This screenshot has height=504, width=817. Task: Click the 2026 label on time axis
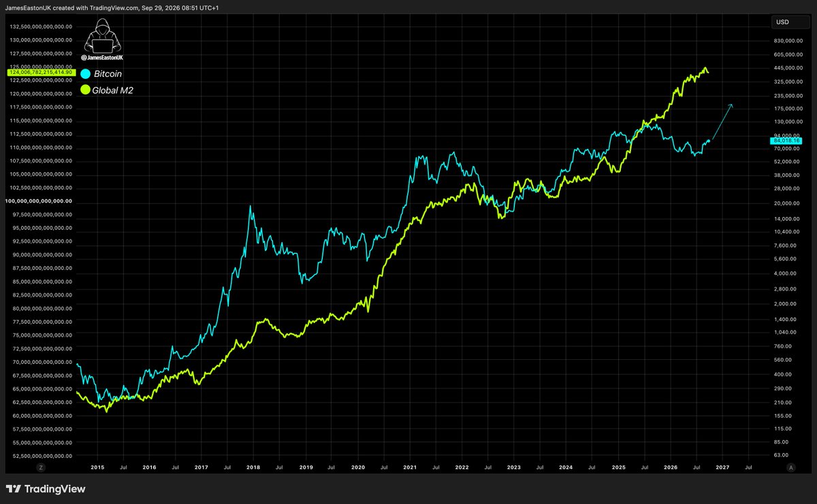(671, 467)
